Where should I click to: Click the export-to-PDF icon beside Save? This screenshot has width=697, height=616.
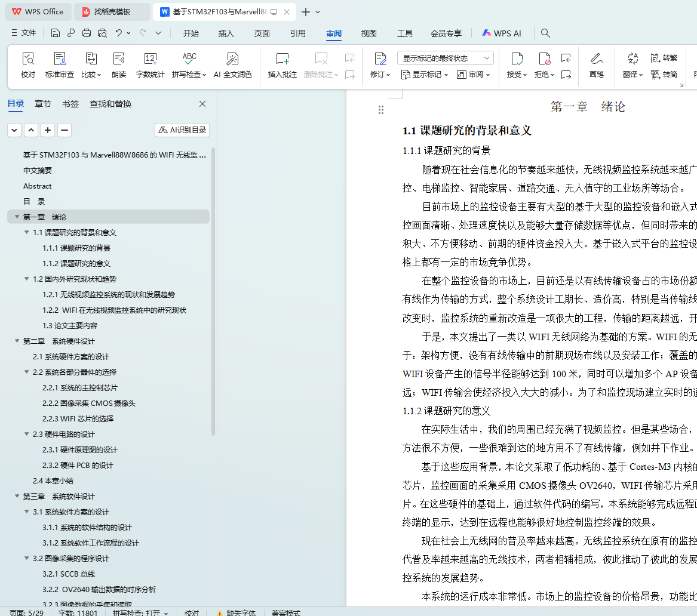[x=71, y=33]
